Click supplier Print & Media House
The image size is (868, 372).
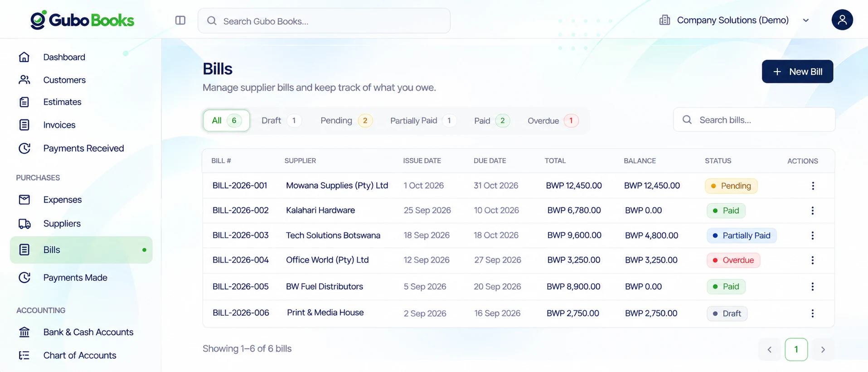point(325,313)
